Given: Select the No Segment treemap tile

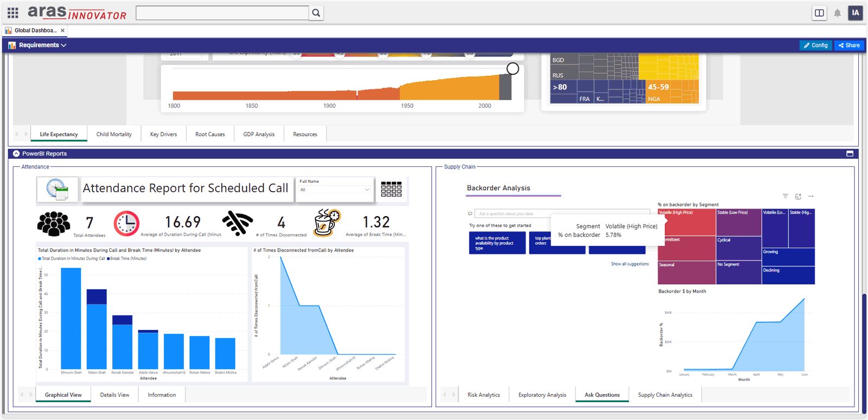Looking at the screenshot, I should click(x=738, y=272).
